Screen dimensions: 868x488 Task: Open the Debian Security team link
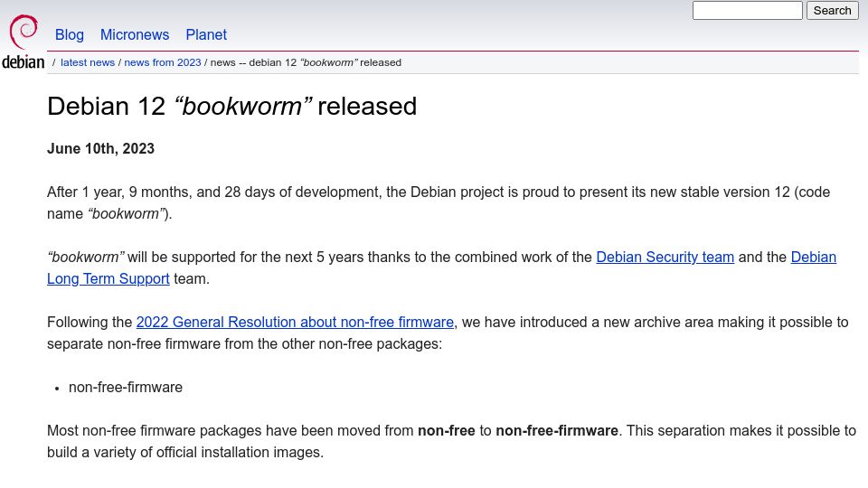point(665,258)
